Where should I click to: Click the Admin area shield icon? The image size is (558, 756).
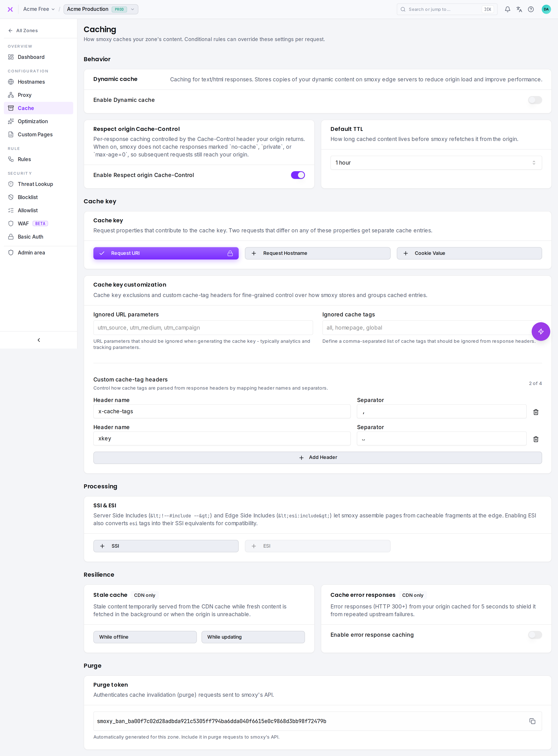(x=11, y=253)
